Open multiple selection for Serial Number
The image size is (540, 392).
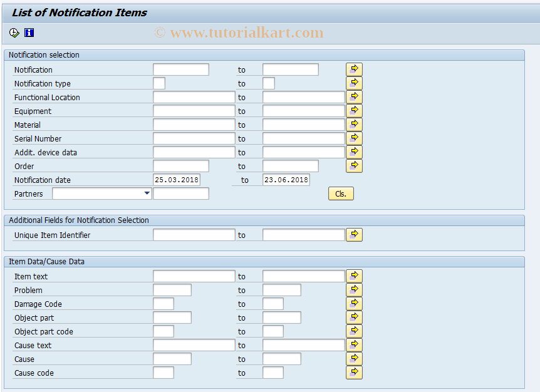tap(354, 138)
